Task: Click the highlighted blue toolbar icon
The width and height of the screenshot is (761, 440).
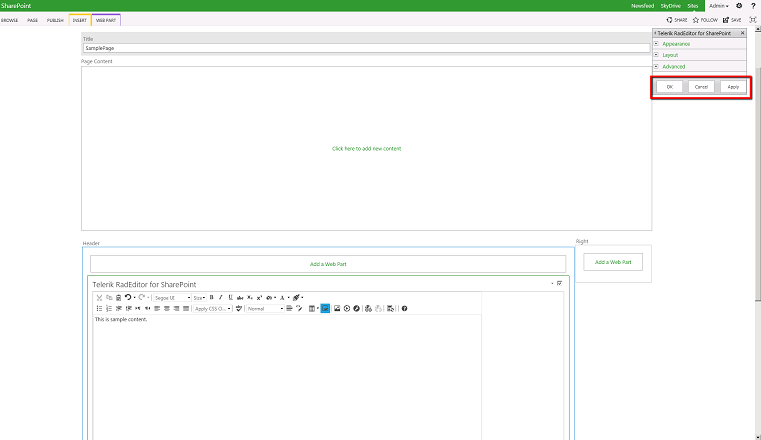Action: coord(325,309)
